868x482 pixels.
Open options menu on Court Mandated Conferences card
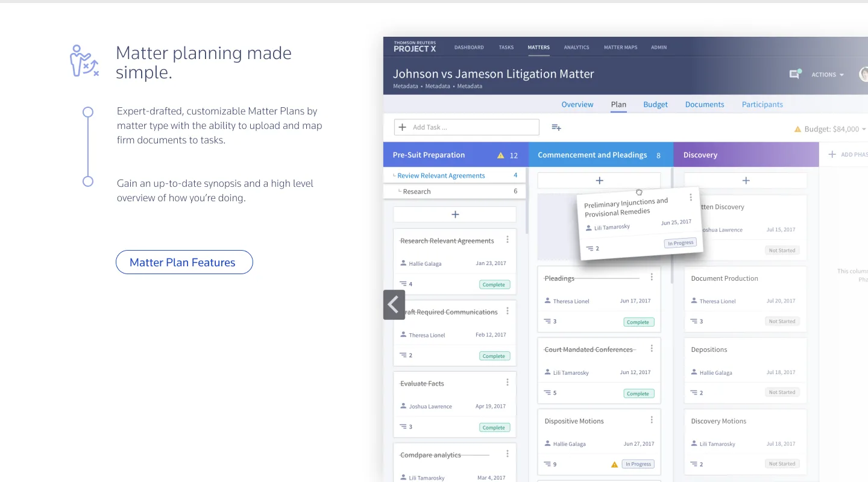652,348
